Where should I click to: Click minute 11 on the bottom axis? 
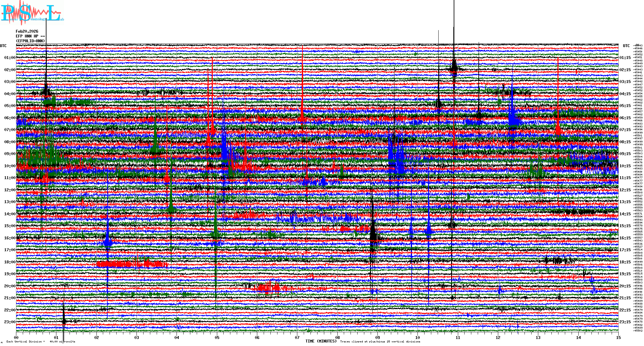click(x=458, y=337)
